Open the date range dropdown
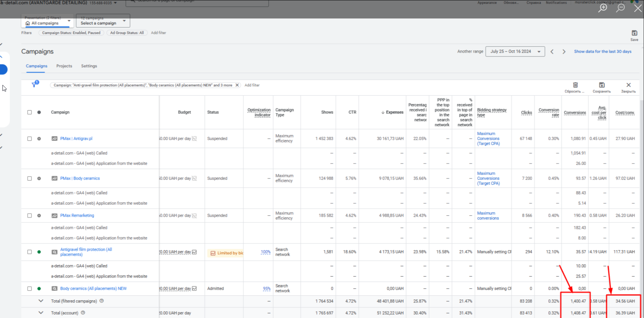The height and width of the screenshot is (318, 644). 515,52
